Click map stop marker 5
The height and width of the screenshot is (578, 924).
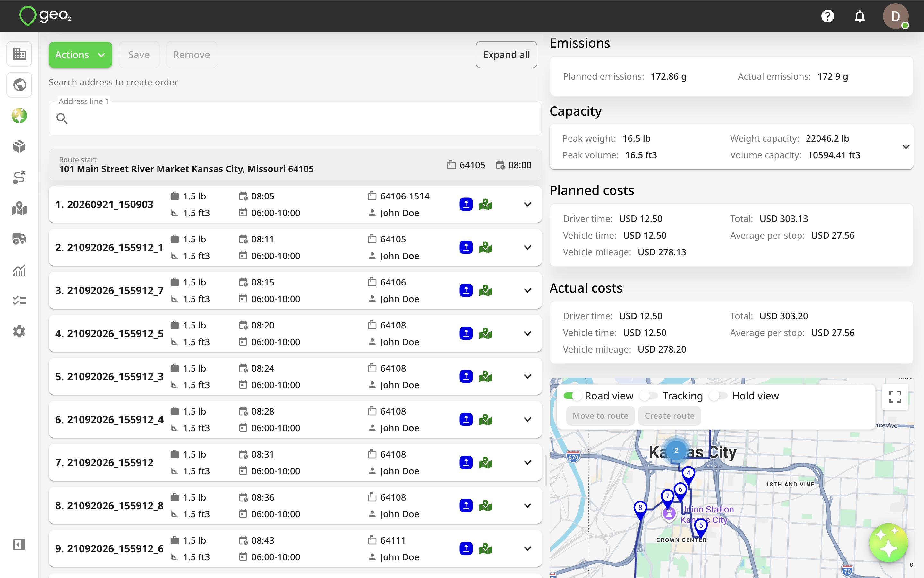tap(701, 528)
